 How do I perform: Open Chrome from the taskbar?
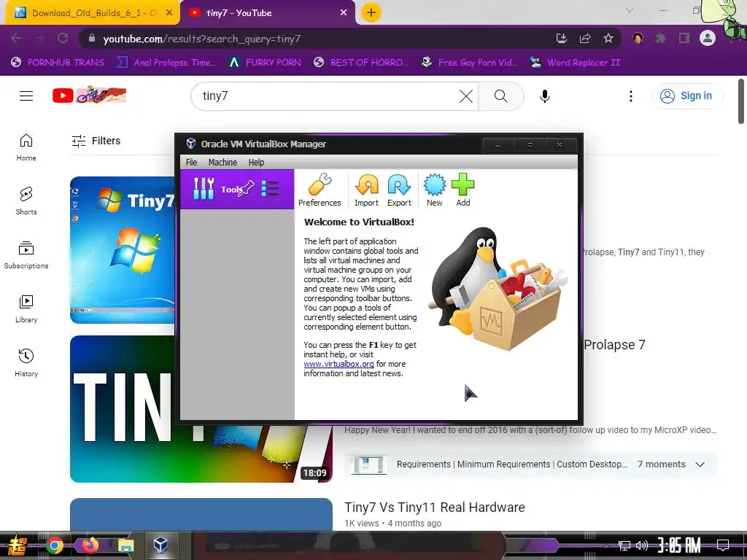point(54,545)
